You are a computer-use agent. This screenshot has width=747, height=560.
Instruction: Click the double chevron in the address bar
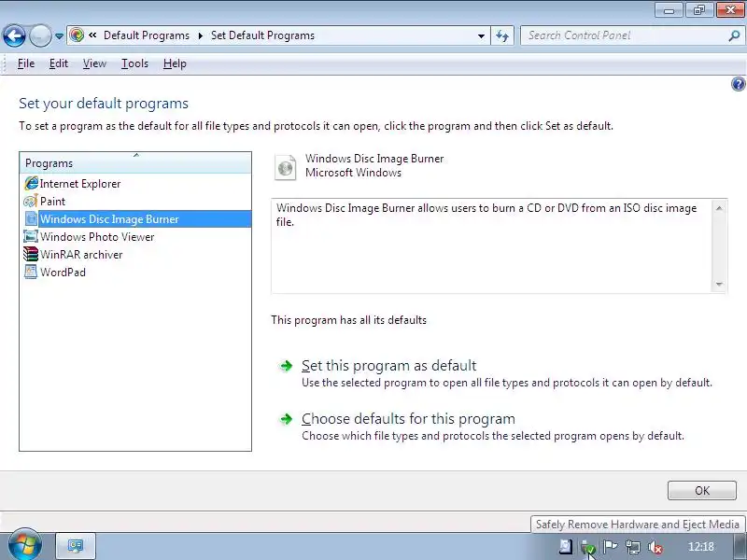pos(92,35)
